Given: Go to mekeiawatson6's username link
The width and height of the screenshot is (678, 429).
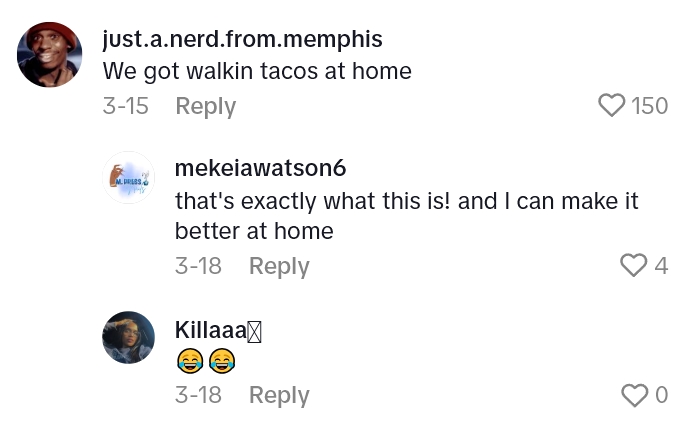Looking at the screenshot, I should pos(260,168).
